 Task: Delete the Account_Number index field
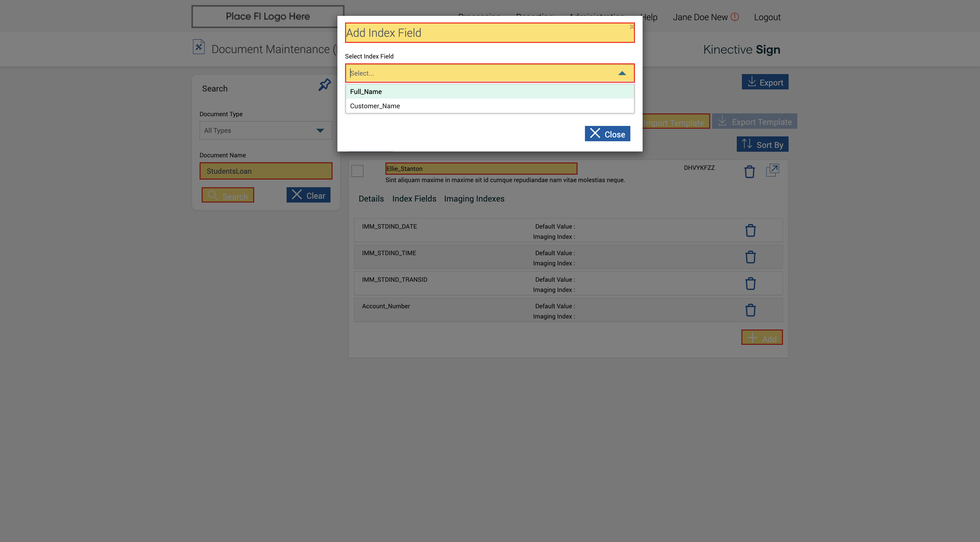(750, 310)
